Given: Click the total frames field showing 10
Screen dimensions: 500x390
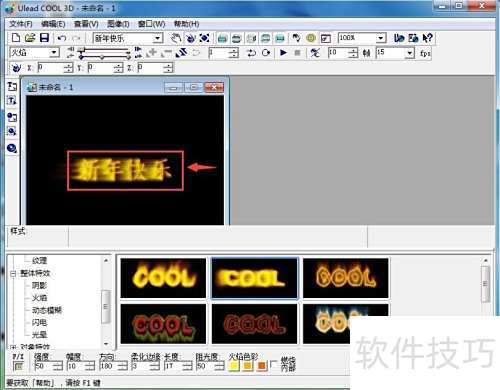Looking at the screenshot, I should point(338,53).
